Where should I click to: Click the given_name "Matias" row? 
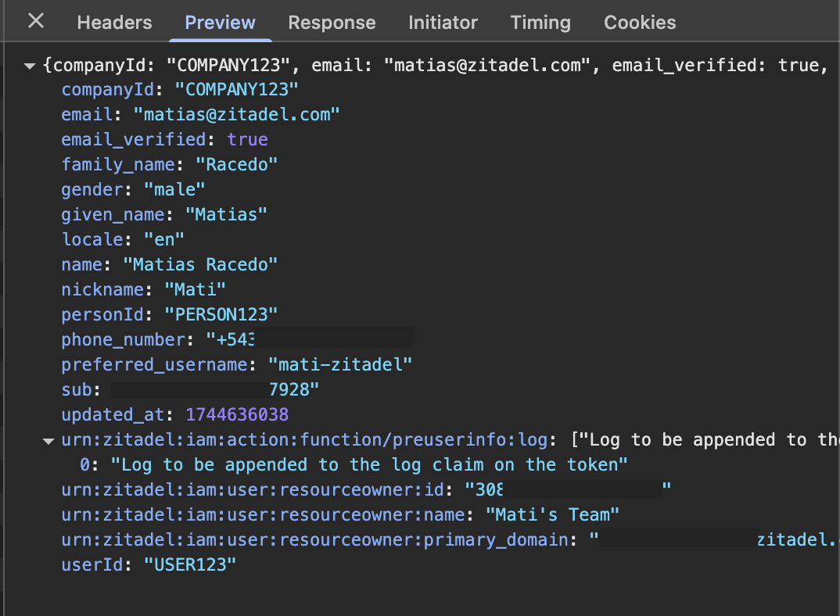pyautogui.click(x=164, y=214)
